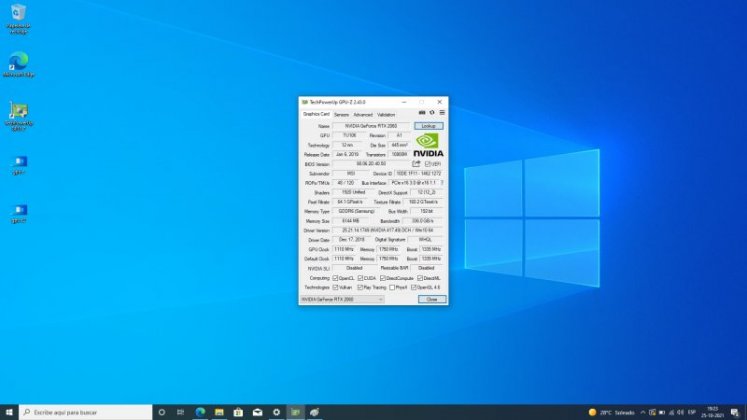The height and width of the screenshot is (420, 747).
Task: Click the Digital Signature WHQL value
Action: coord(425,240)
